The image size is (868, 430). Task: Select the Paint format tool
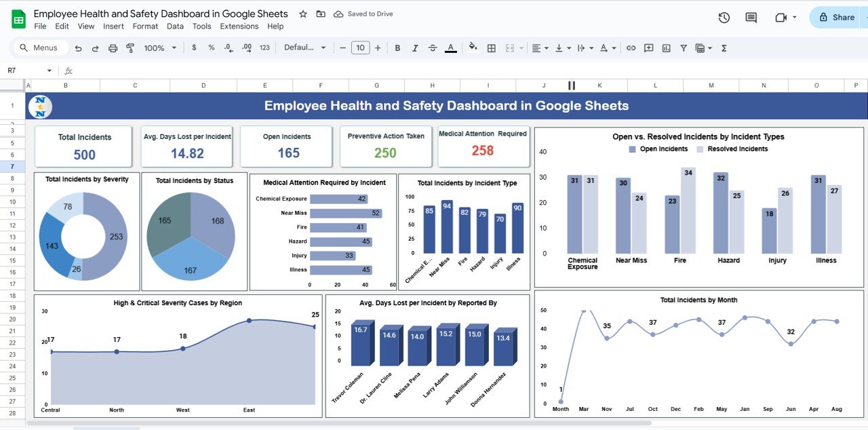(130, 48)
